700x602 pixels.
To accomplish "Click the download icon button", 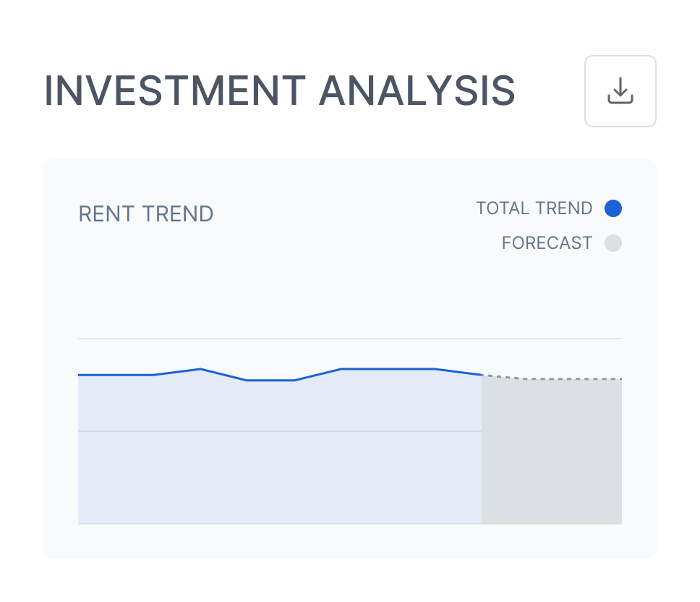I will [620, 91].
